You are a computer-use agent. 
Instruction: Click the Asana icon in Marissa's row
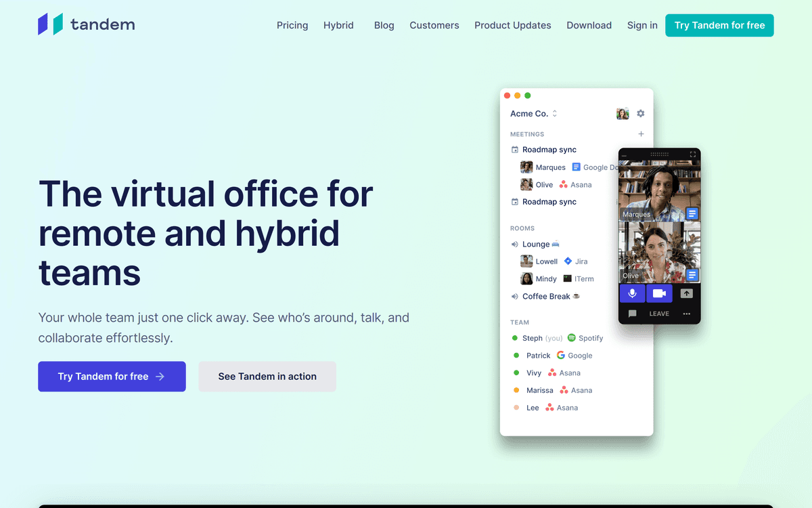click(564, 391)
